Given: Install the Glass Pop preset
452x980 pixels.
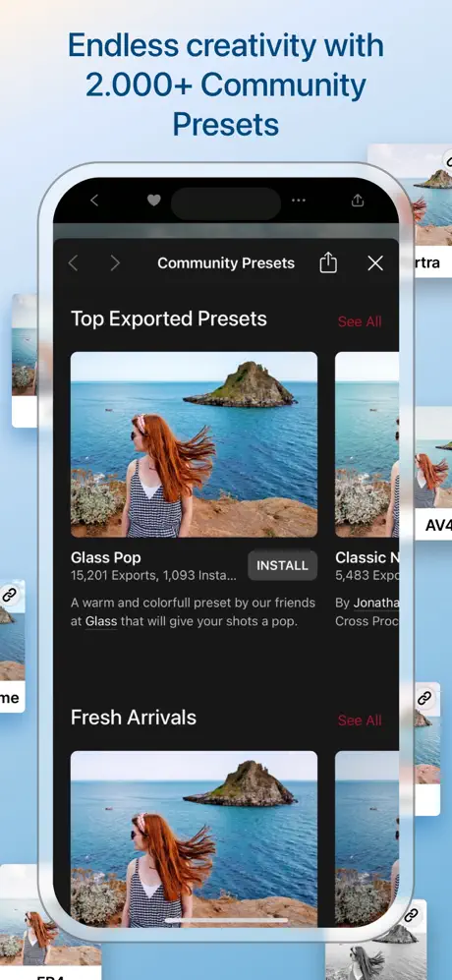Looking at the screenshot, I should click(283, 565).
